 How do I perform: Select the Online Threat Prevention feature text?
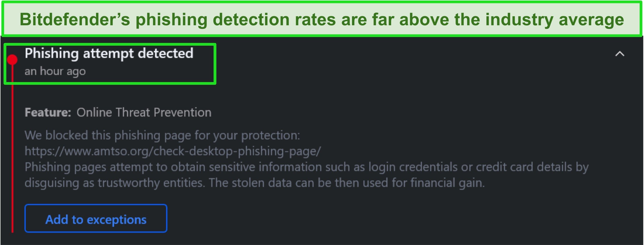pyautogui.click(x=144, y=112)
